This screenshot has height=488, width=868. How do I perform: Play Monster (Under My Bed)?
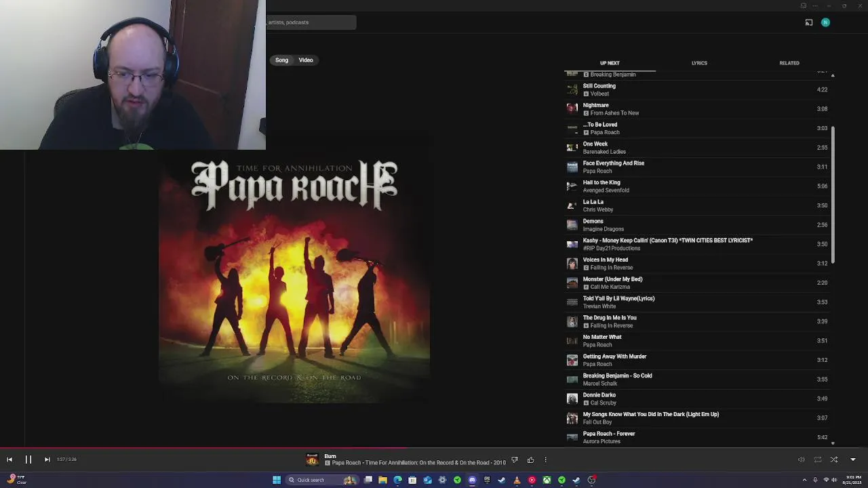(697, 283)
